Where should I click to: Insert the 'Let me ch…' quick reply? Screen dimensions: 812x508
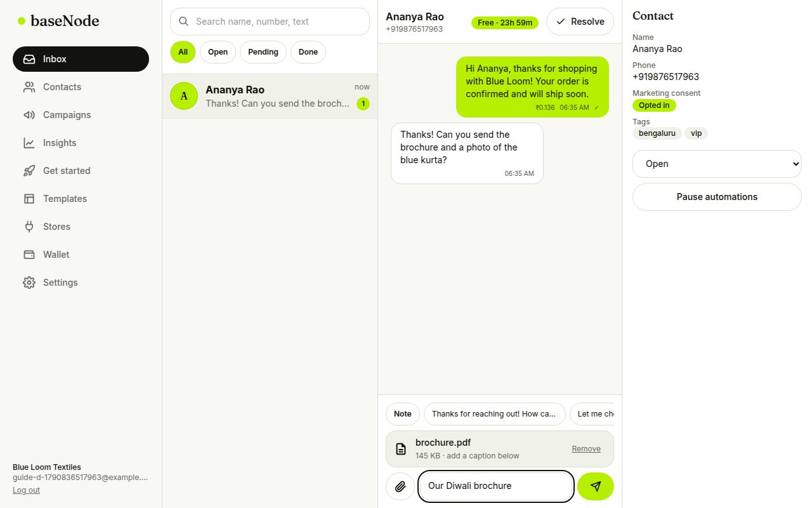(592, 414)
